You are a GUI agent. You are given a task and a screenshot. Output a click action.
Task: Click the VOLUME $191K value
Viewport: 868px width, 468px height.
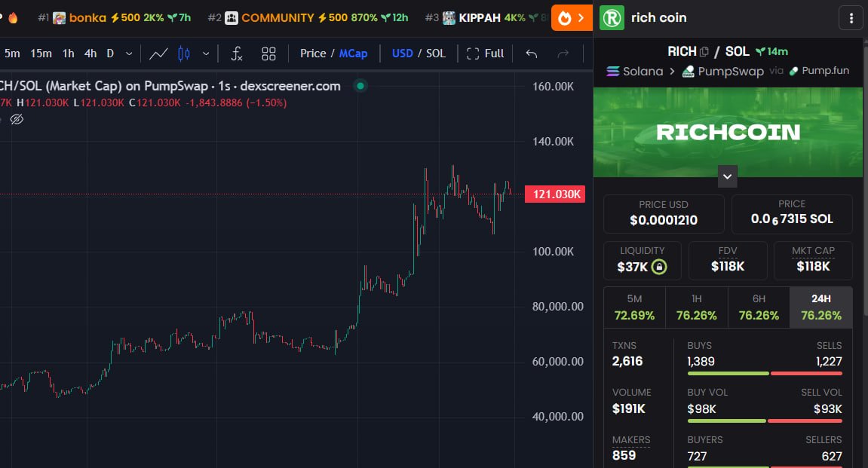[x=628, y=408]
